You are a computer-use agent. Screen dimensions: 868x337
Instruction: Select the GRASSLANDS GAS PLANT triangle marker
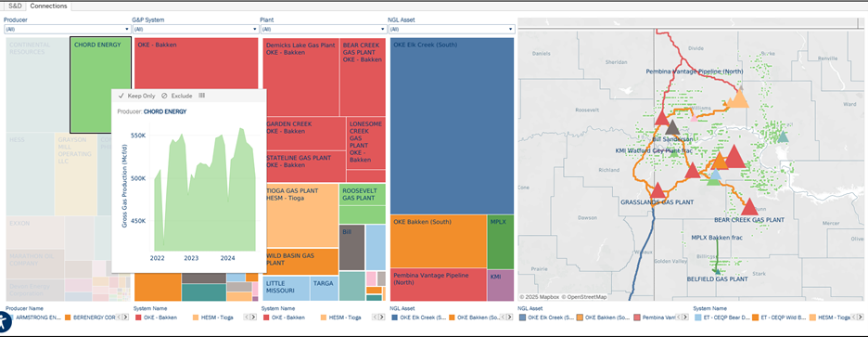point(657,190)
